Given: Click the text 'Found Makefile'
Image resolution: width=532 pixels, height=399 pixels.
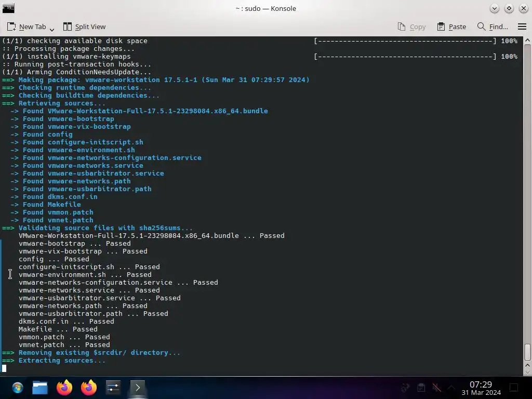Looking at the screenshot, I should [52, 205].
